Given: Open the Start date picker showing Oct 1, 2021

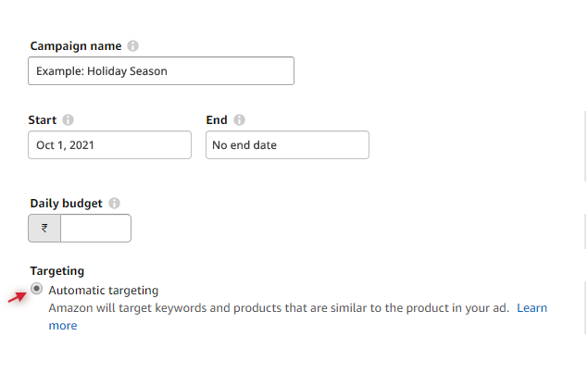Looking at the screenshot, I should pos(109,145).
